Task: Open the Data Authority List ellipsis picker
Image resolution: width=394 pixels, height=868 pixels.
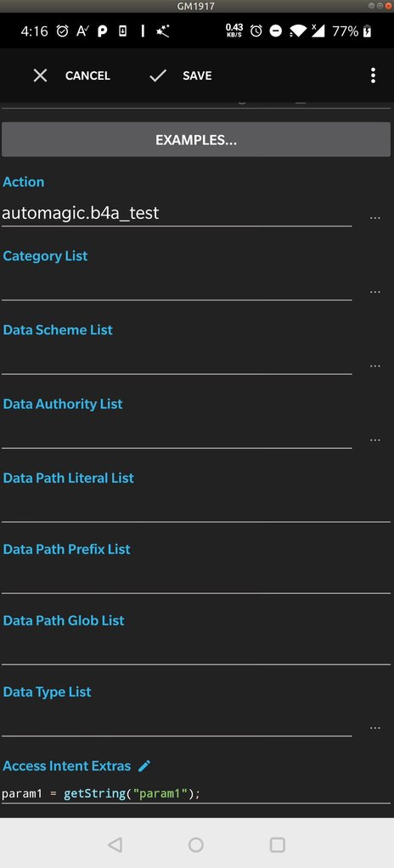Action: tap(375, 440)
